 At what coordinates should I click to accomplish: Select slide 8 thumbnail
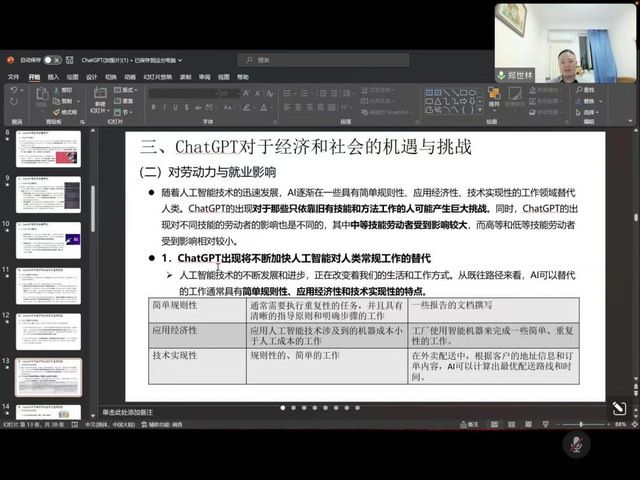[x=48, y=149]
